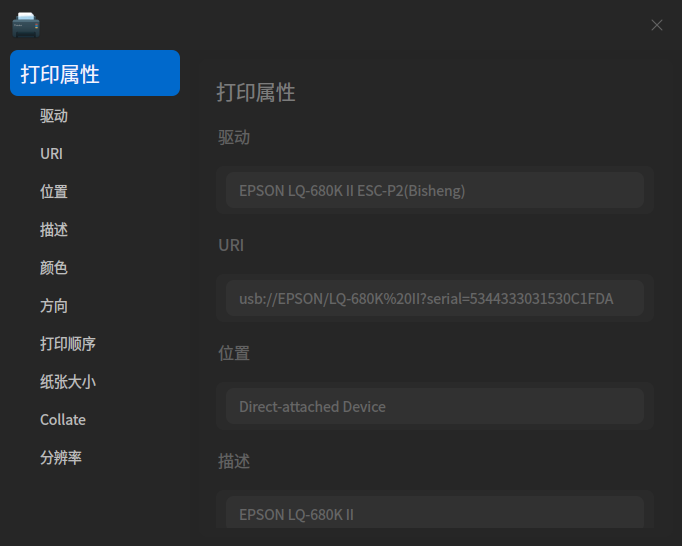The image size is (682, 546).
Task: Navigate to 纸张大小 in sidebar
Action: coord(68,382)
